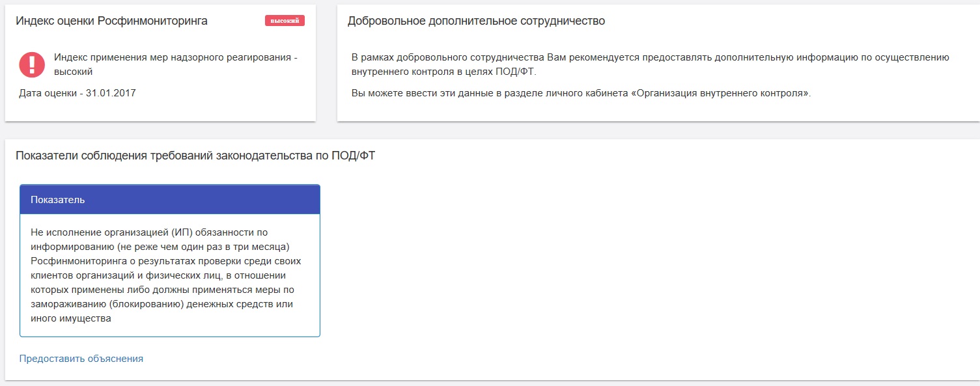This screenshot has width=980, height=386.
Task: Click the phrase "внутреннего контроля в целях ПОД/ФТ"
Action: tap(443, 72)
